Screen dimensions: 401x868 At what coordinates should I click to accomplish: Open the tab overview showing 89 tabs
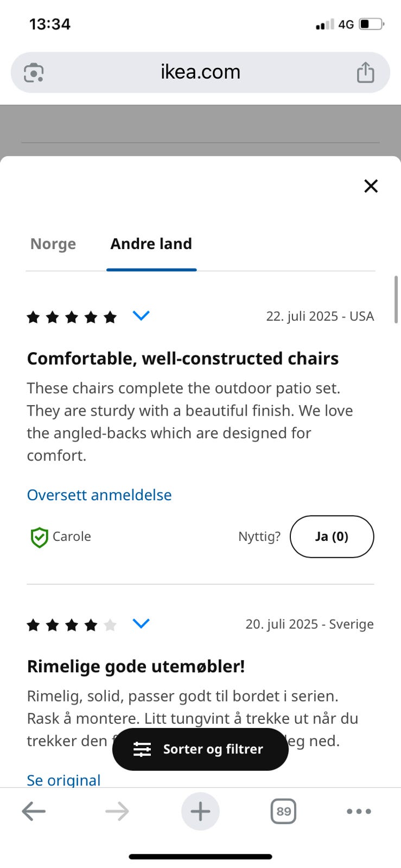[x=283, y=812]
